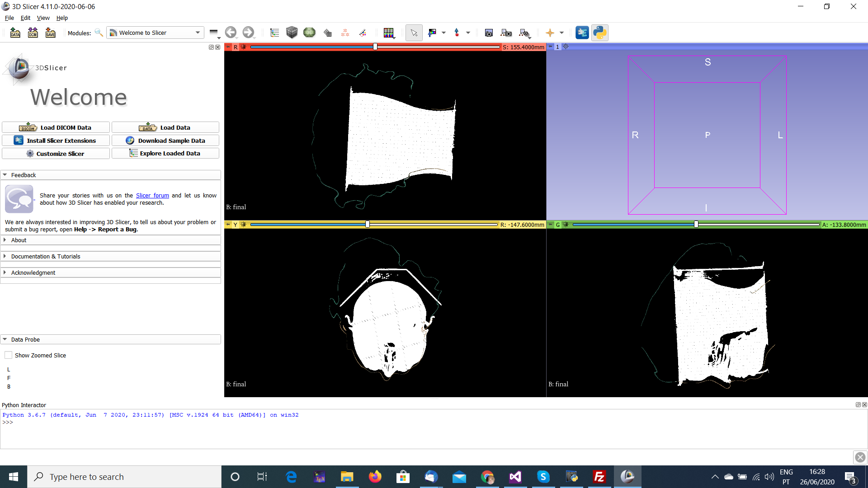Center the 3D view with the center icon
This screenshot has height=488, width=868.
(x=566, y=47)
